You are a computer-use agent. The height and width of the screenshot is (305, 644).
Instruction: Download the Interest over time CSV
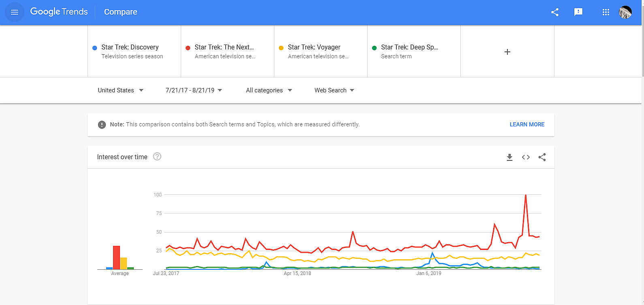pos(509,157)
